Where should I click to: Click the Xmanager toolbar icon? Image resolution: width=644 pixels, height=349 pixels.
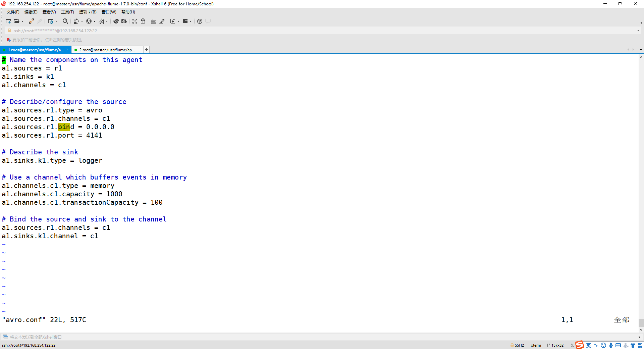[x=124, y=21]
